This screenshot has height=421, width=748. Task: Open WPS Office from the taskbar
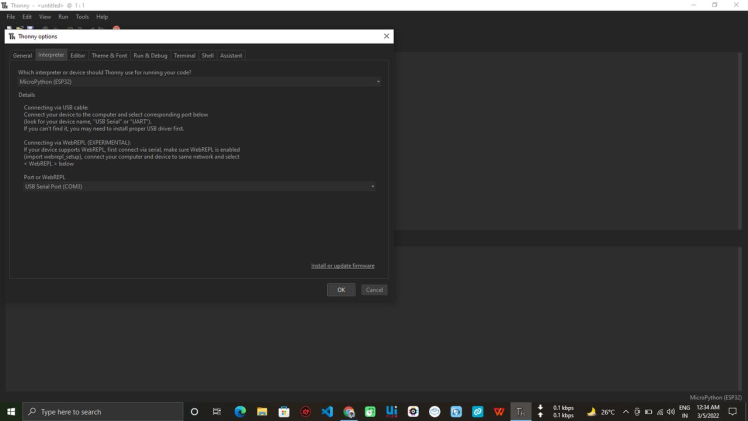pyautogui.click(x=499, y=411)
